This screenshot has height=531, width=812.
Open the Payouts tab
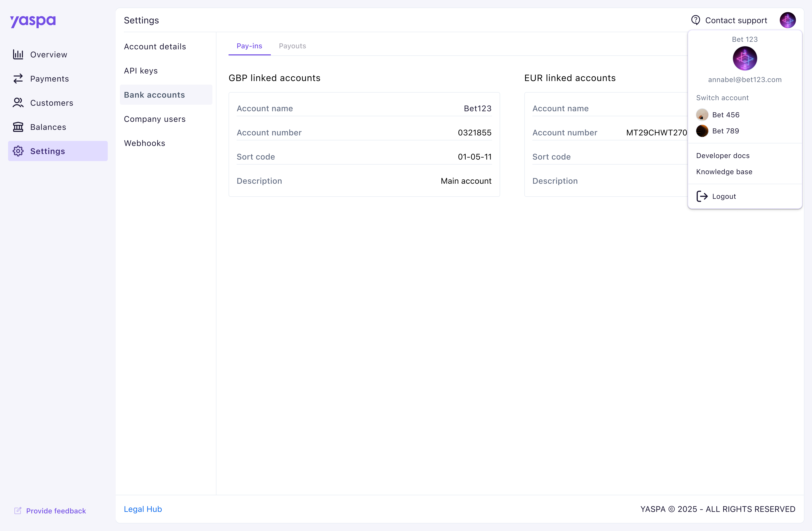pos(292,46)
